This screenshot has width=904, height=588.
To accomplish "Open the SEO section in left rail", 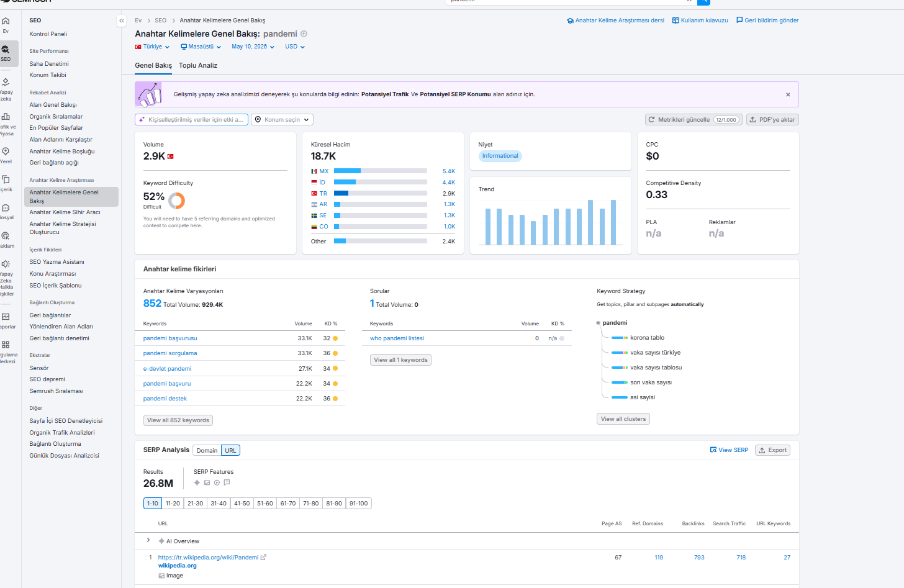I will (x=6, y=53).
